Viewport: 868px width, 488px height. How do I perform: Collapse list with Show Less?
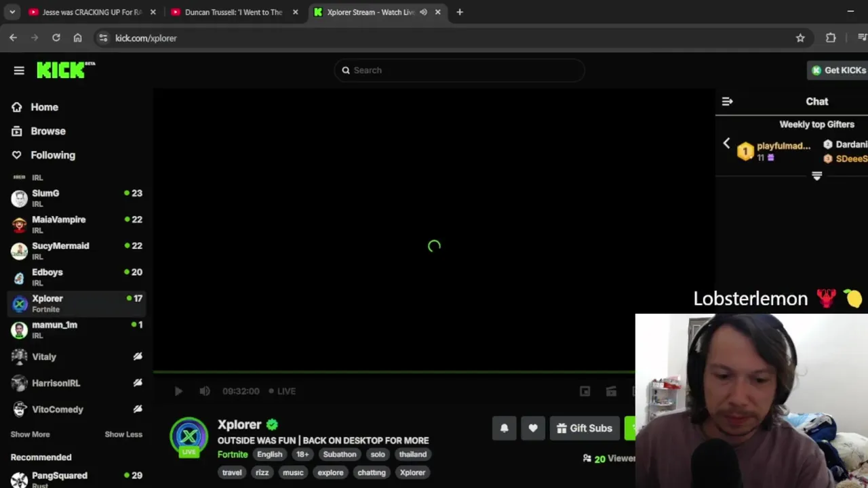pos(123,434)
